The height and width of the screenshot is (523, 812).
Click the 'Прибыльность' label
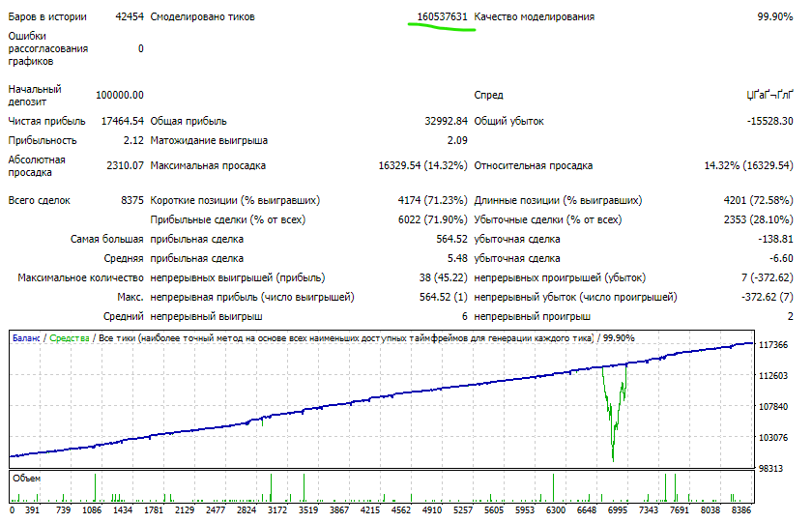[43, 140]
